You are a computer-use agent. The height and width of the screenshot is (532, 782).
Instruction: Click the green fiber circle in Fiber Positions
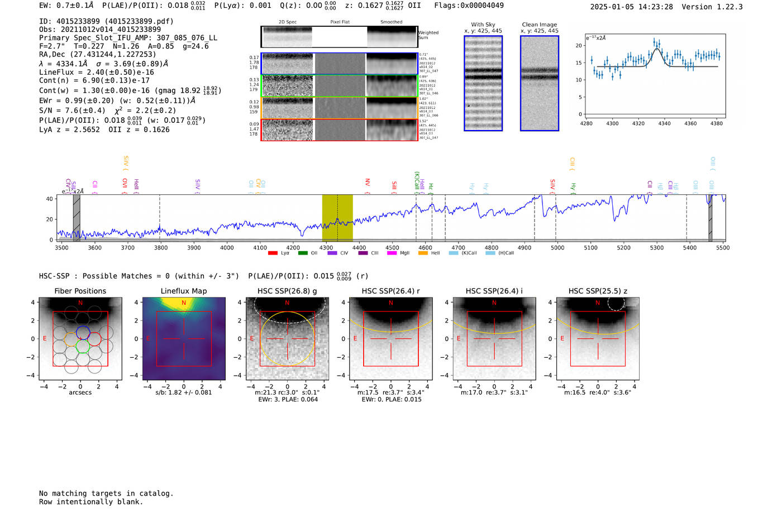click(x=82, y=346)
